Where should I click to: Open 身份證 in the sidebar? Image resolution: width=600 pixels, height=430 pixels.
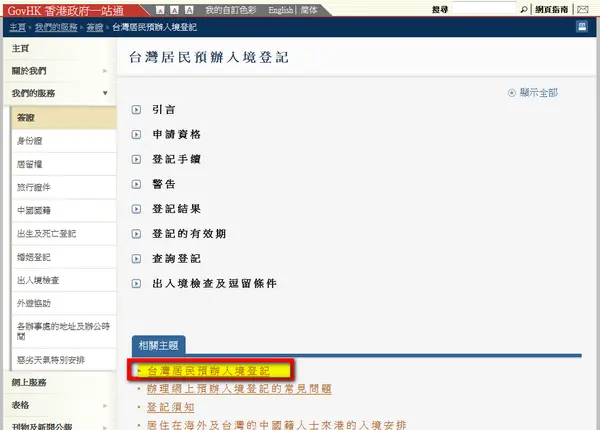pos(31,139)
